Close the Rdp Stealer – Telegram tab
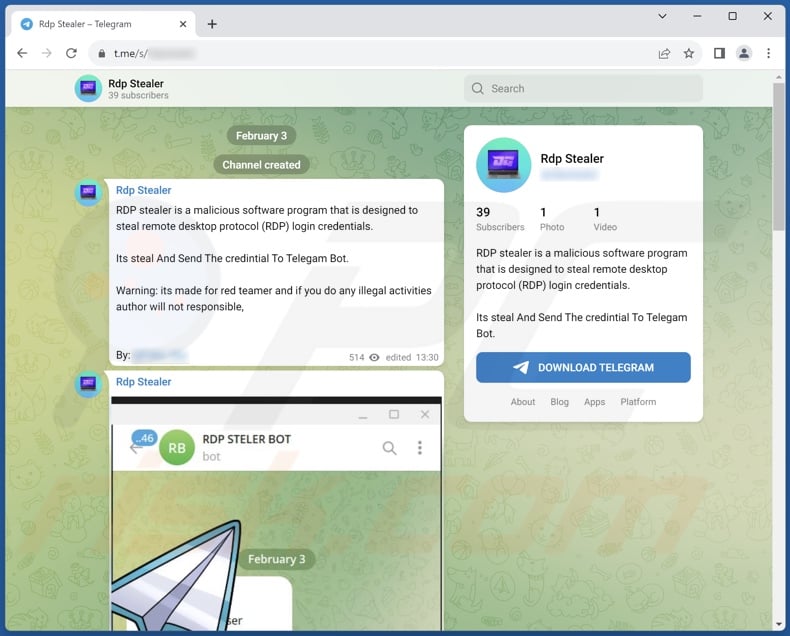790x636 pixels. (183, 24)
